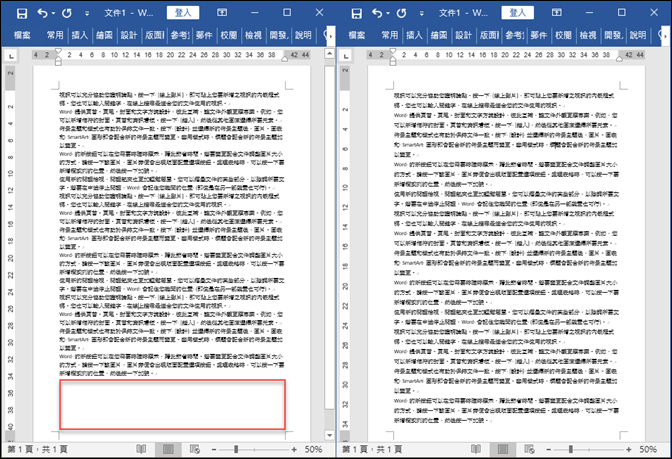672x459 pixels.
Task: Click the zoom out minus in the left window
Action: point(214,450)
